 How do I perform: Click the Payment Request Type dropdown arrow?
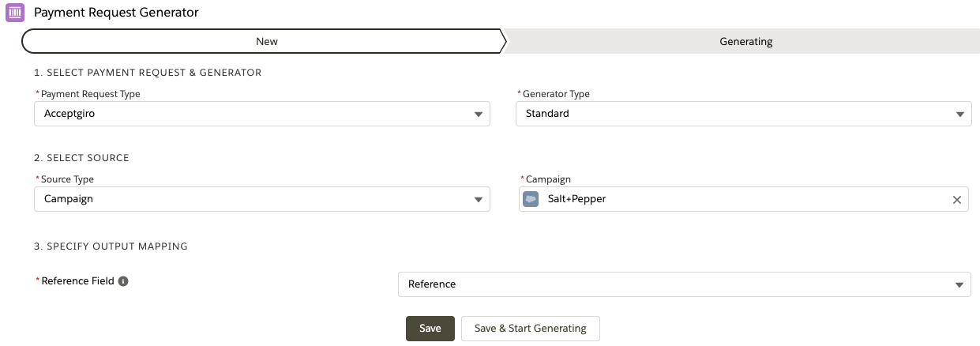pyautogui.click(x=479, y=114)
